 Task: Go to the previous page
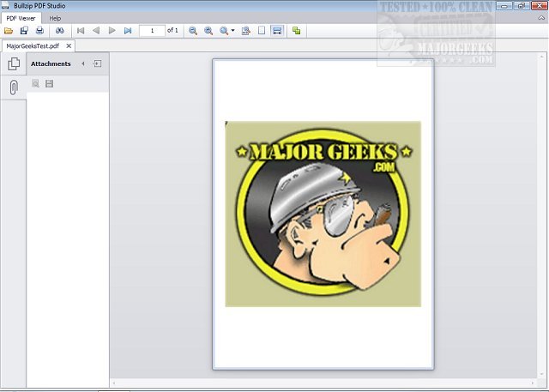tap(96, 31)
